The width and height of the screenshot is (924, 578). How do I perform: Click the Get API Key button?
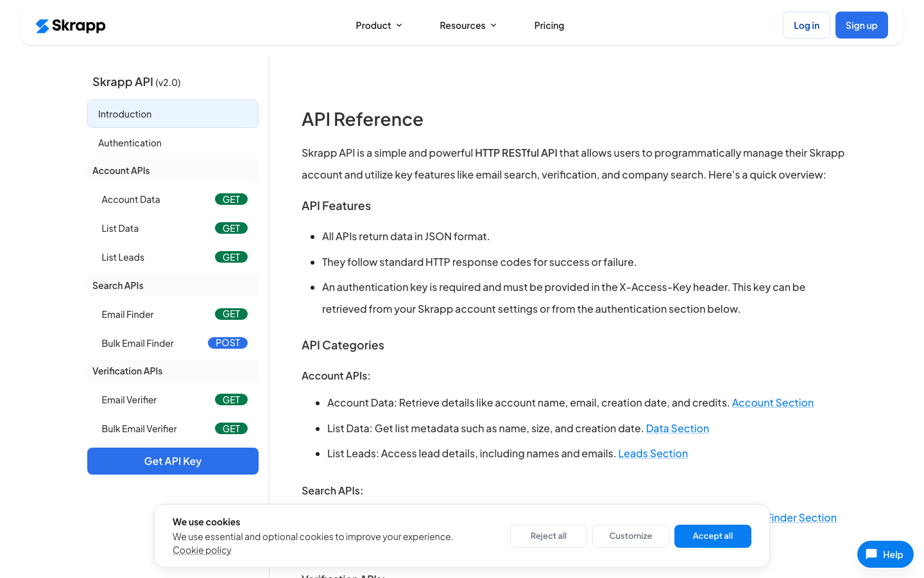[x=173, y=461]
